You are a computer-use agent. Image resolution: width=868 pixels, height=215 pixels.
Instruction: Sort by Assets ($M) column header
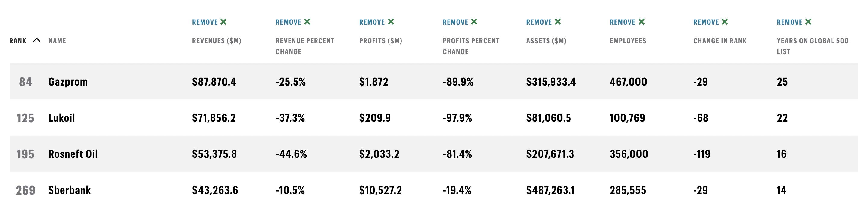click(546, 41)
